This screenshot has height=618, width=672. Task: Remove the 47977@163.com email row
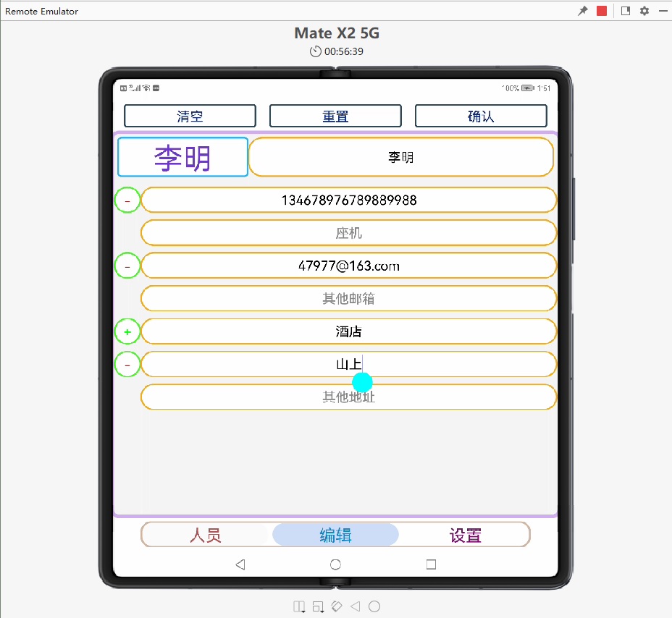[x=127, y=266]
